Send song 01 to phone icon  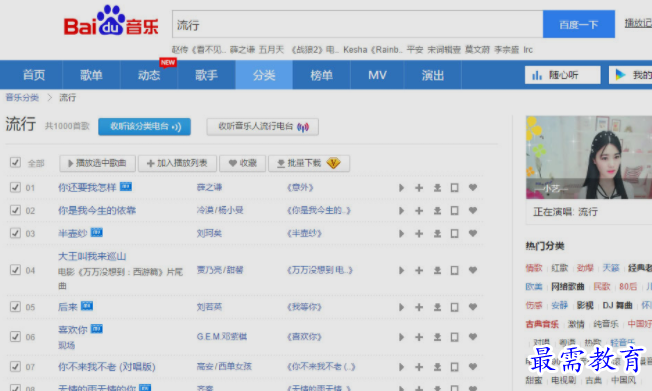[454, 188]
